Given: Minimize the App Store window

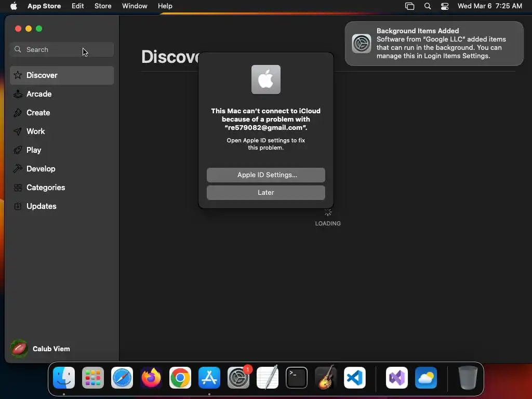Looking at the screenshot, I should (x=29, y=29).
